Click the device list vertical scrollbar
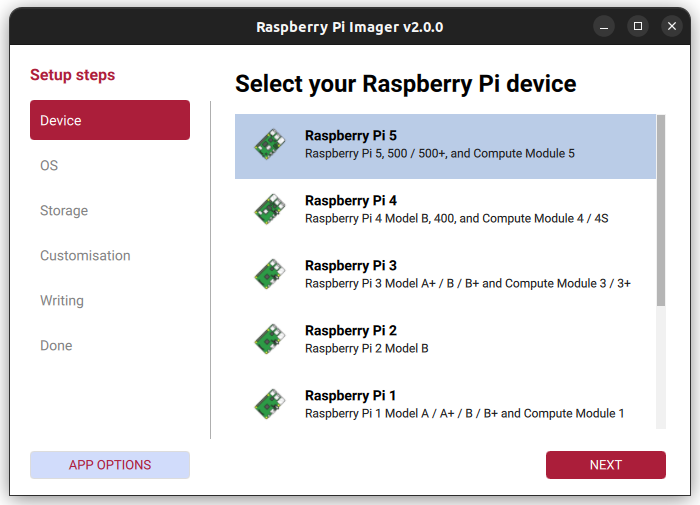The width and height of the screenshot is (700, 505). point(661,200)
